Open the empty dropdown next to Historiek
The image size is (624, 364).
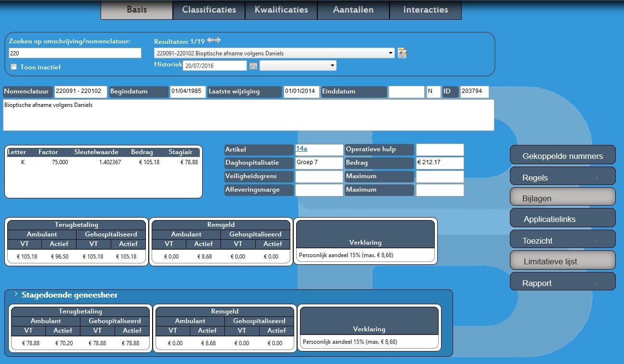click(298, 65)
